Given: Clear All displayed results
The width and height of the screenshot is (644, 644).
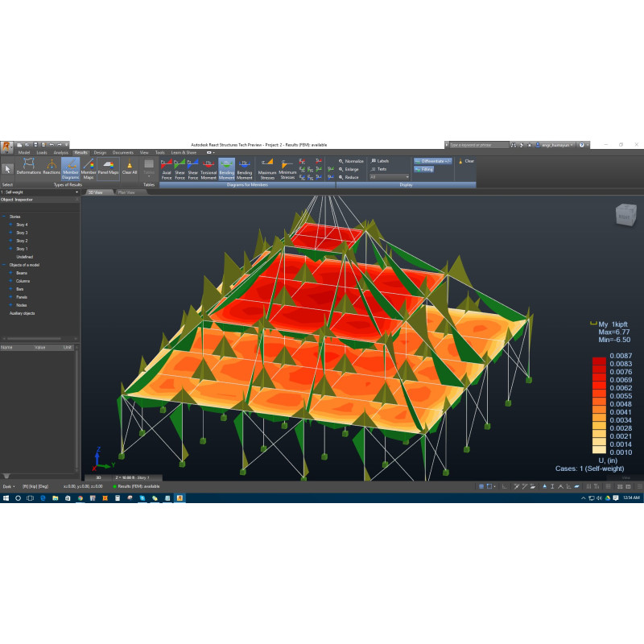Looking at the screenshot, I should tap(129, 168).
